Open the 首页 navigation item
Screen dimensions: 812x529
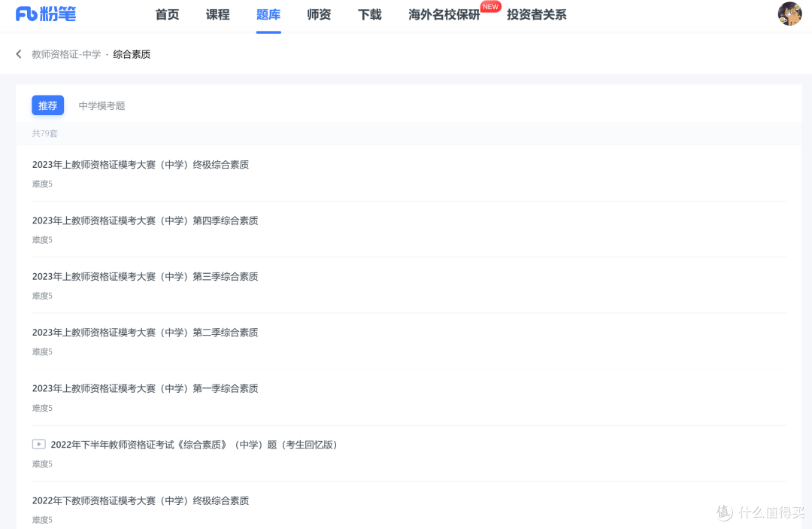[167, 14]
